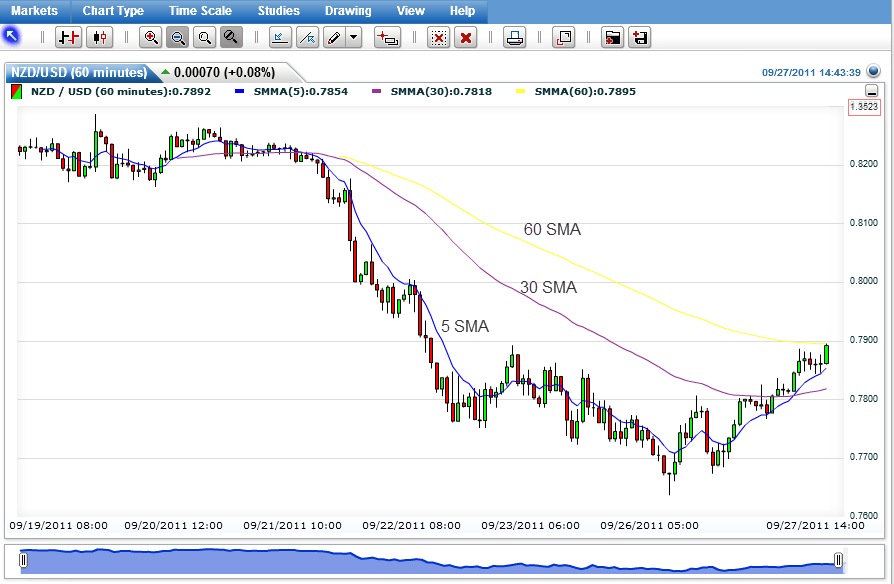Collapse the chart legend with minimize button
Screen dimensions: 894x584
871,91
